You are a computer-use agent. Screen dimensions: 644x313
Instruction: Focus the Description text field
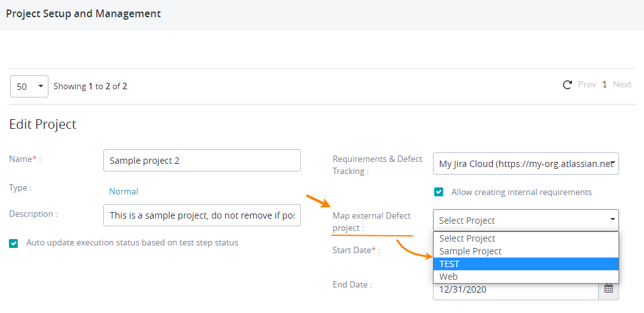[201, 215]
